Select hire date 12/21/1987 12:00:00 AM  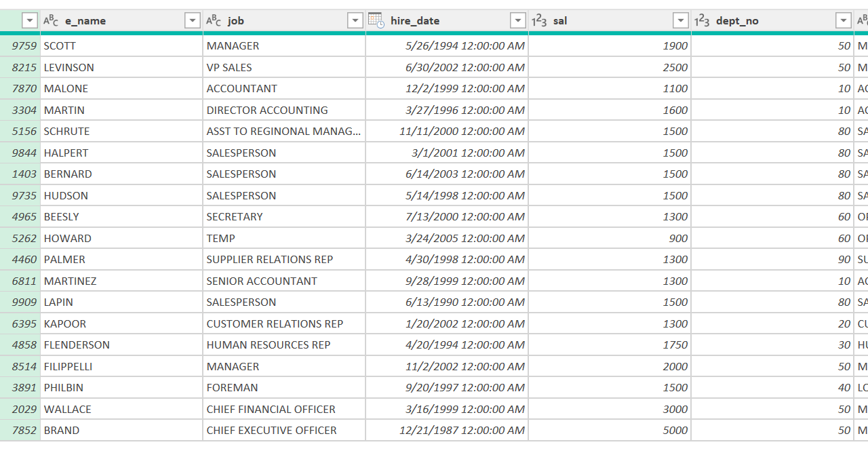(x=447, y=431)
